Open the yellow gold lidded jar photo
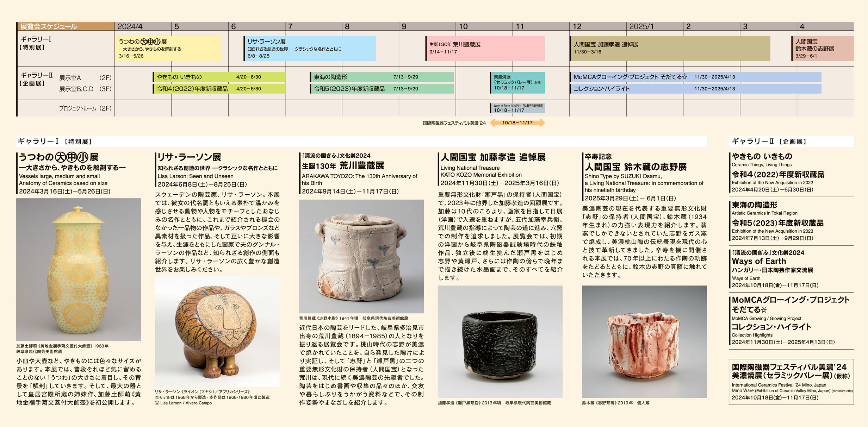This screenshot has width=868, height=427. 79,270
